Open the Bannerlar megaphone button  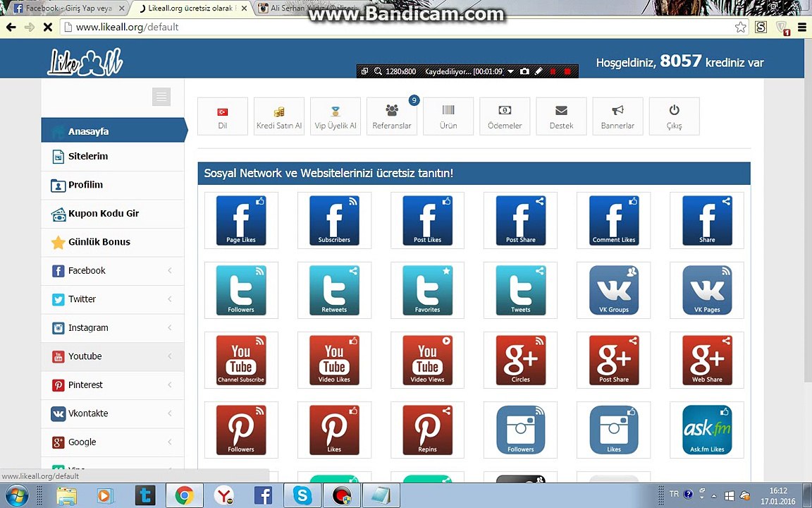click(x=617, y=116)
